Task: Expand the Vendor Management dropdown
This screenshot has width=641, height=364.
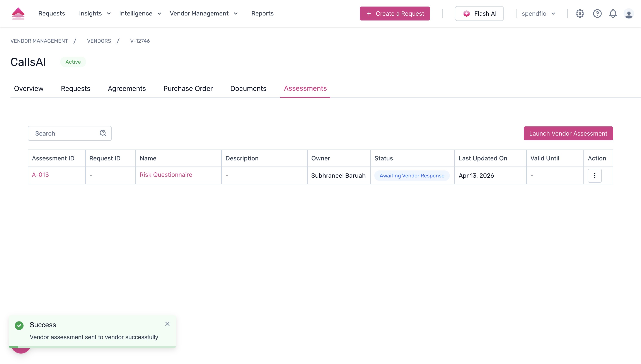Action: tap(235, 14)
